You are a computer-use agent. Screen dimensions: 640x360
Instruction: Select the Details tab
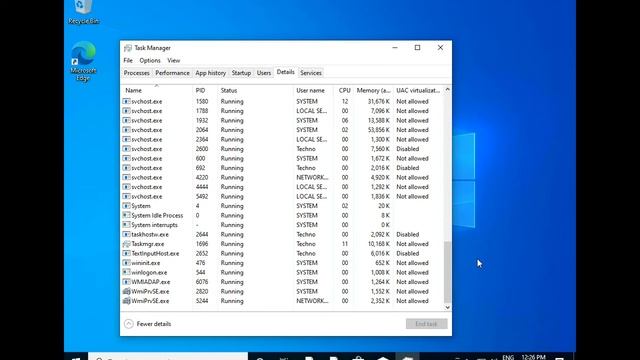285,72
